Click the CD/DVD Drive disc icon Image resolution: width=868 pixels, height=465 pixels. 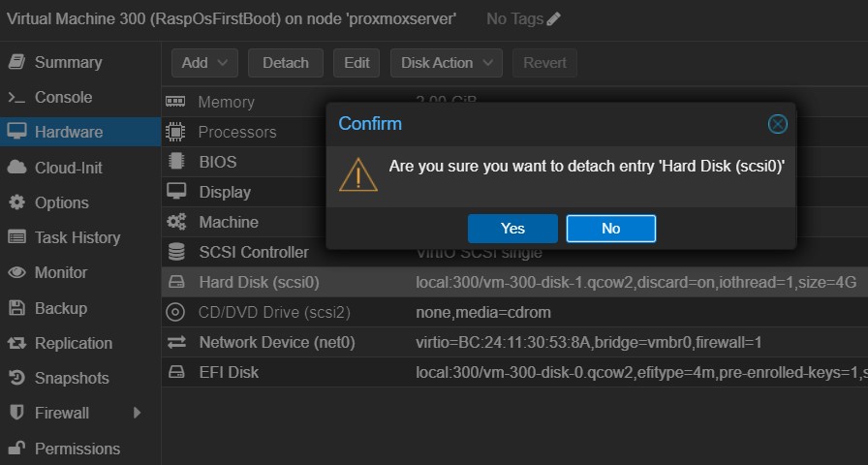point(175,312)
